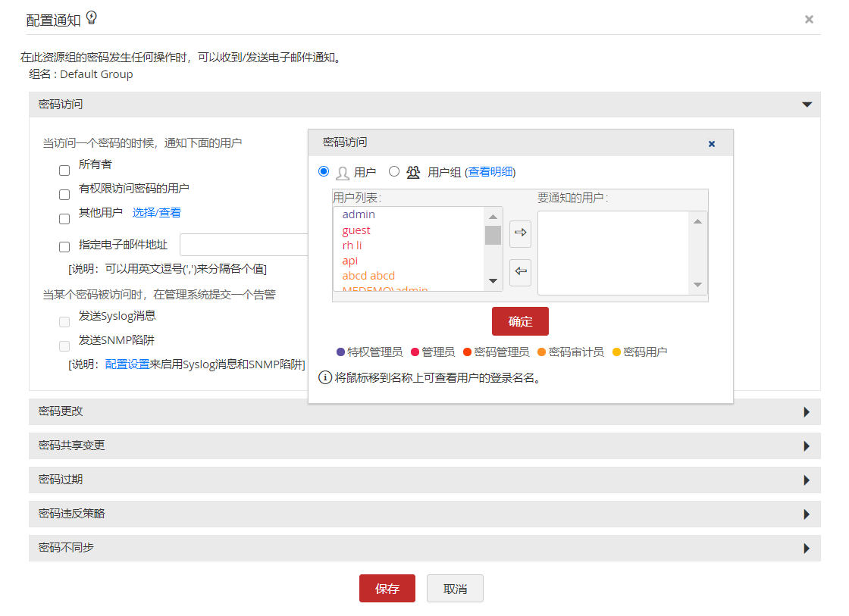The height and width of the screenshot is (616, 849).
Task: Click the orange 密码审计员 legend dot
Action: point(541,352)
